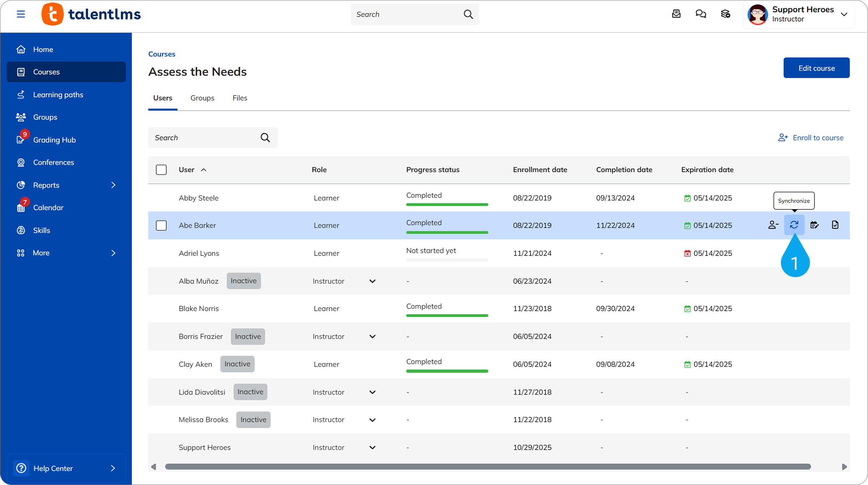Click the horizontal scrollbar right arrow
Viewport: 868px width, 485px height.
coord(844,467)
